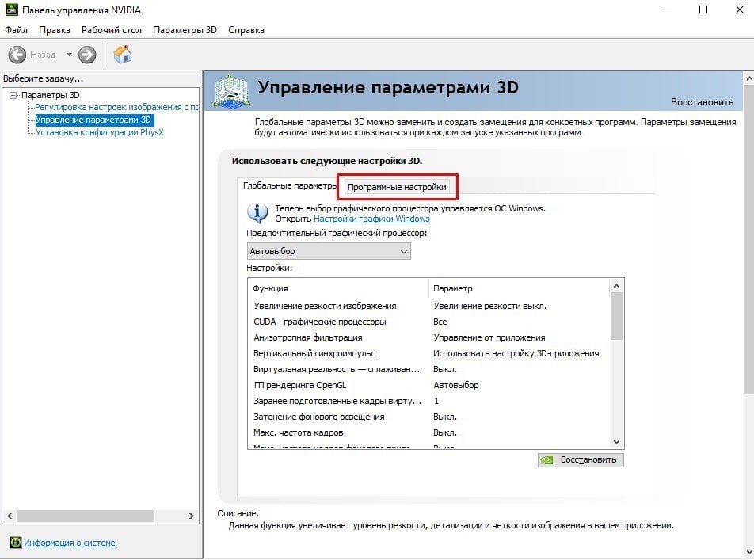This screenshot has height=560, width=754.
Task: Click Функция column header
Action: (338, 288)
